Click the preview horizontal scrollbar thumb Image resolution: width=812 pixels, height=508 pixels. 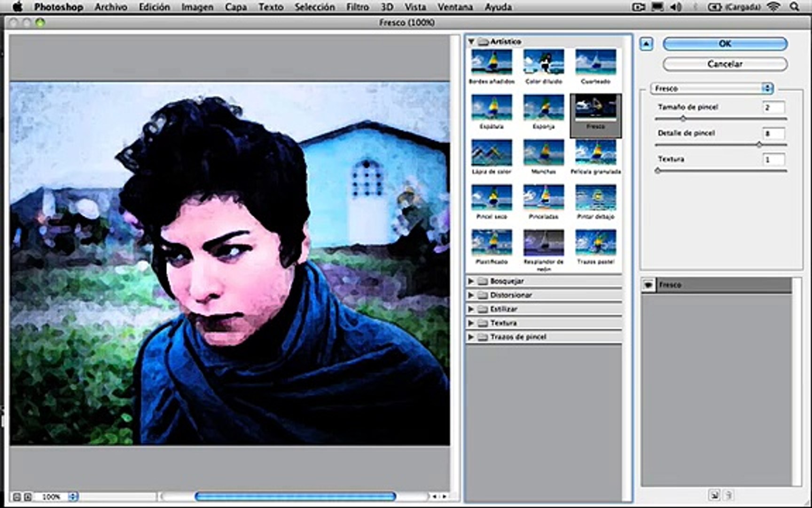[x=295, y=496]
